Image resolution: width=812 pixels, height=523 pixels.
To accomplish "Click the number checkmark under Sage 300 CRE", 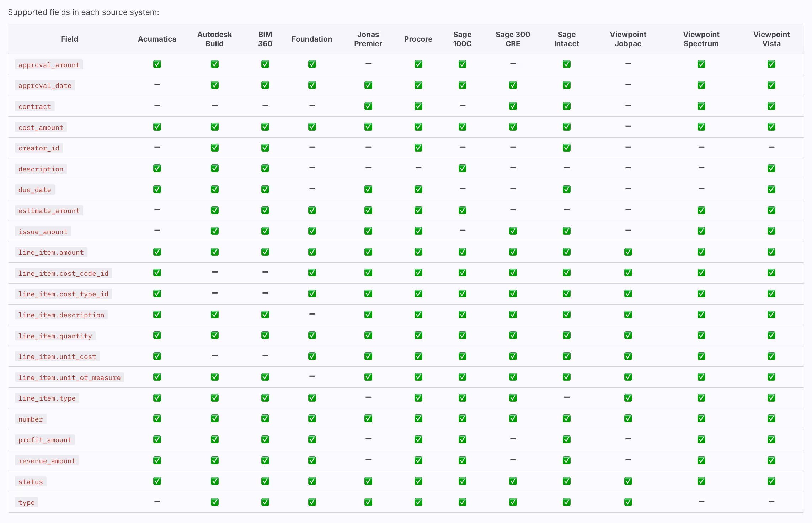I will (x=513, y=418).
